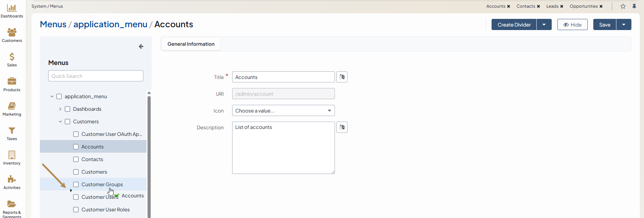This screenshot has height=218, width=644.
Task: Open the Leads pinned tab
Action: [552, 6]
